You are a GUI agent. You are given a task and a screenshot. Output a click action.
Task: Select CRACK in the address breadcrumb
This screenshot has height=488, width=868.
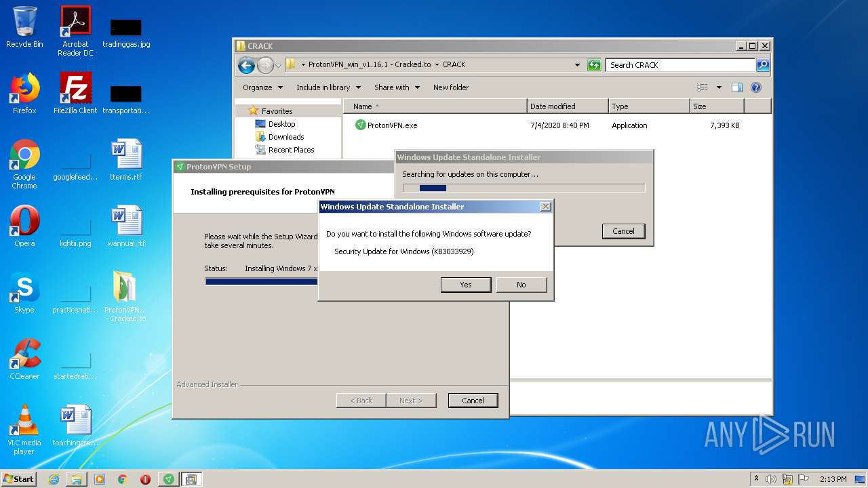pyautogui.click(x=454, y=65)
